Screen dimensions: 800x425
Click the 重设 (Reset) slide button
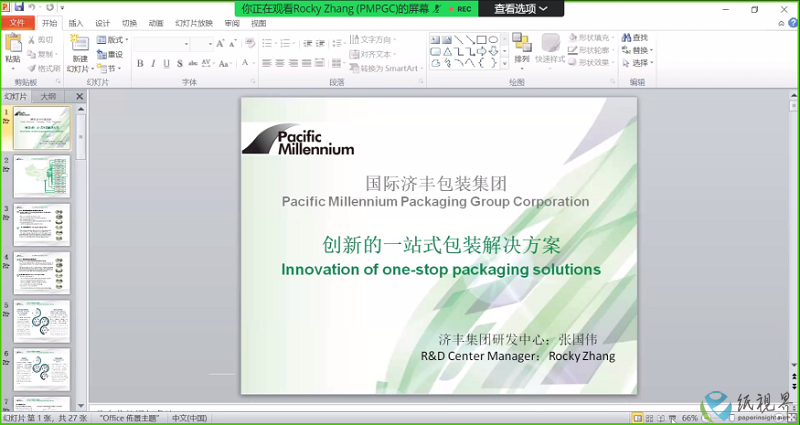click(110, 54)
